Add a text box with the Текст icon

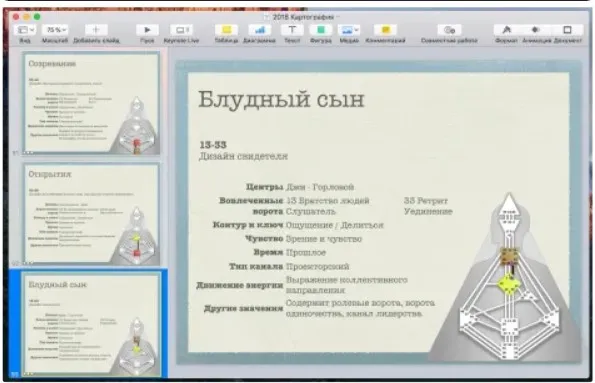tap(292, 30)
